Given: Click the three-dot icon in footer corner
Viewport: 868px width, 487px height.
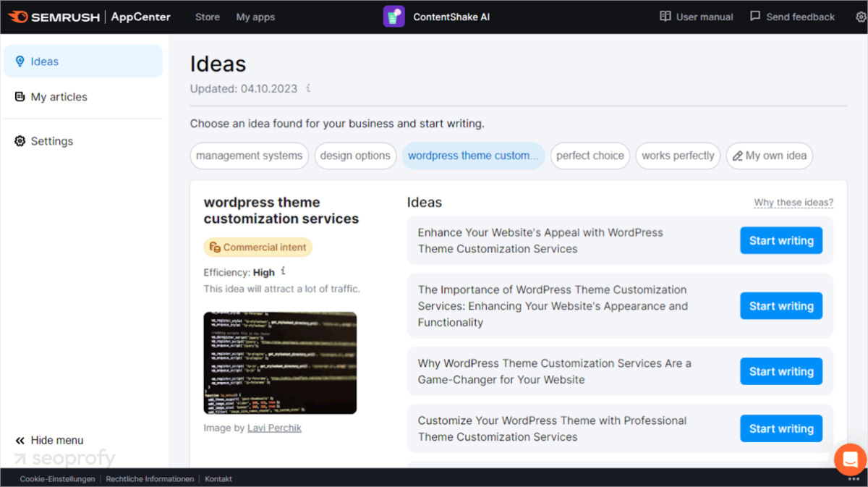Looking at the screenshot, I should pyautogui.click(x=854, y=479).
